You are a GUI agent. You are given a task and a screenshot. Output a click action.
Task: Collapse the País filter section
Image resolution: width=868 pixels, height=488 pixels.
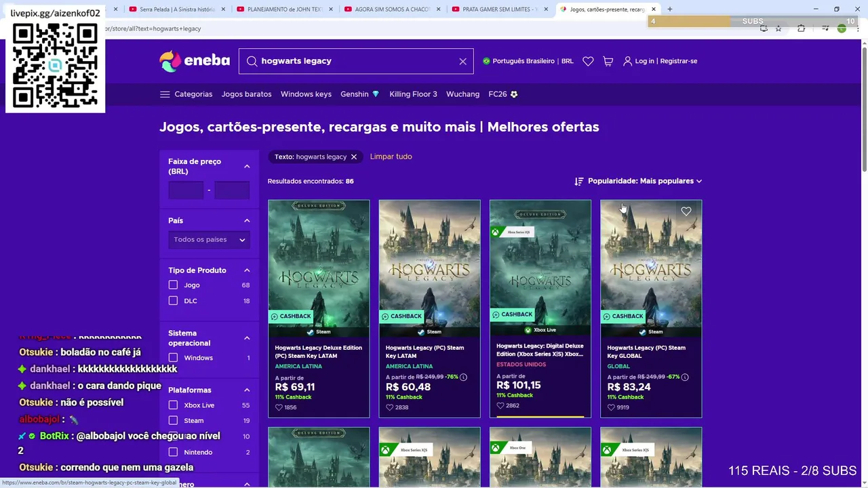(x=247, y=221)
